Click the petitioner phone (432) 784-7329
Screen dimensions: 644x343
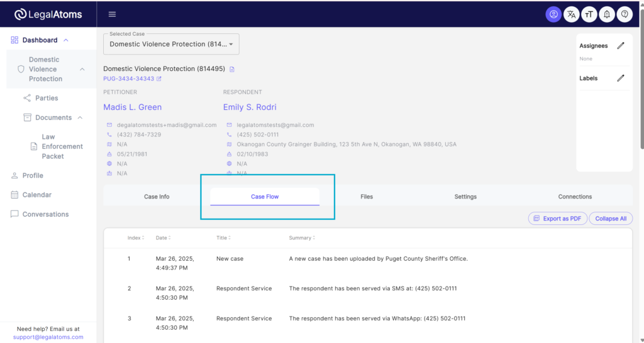(x=139, y=134)
